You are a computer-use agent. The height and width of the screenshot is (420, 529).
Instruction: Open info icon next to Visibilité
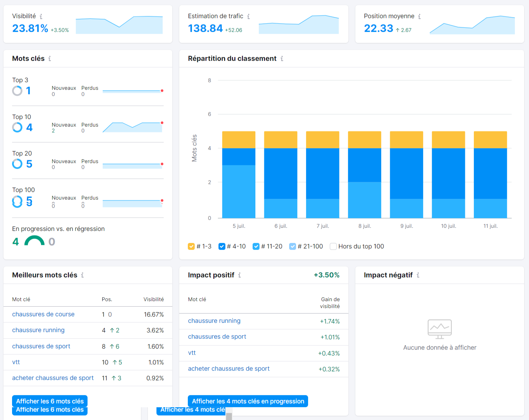tap(41, 16)
